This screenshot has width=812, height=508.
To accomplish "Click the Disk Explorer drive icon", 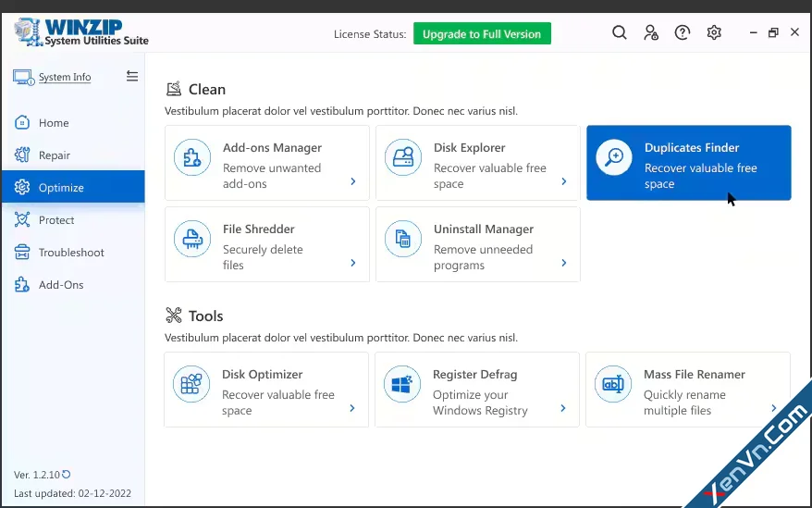I will click(x=403, y=157).
